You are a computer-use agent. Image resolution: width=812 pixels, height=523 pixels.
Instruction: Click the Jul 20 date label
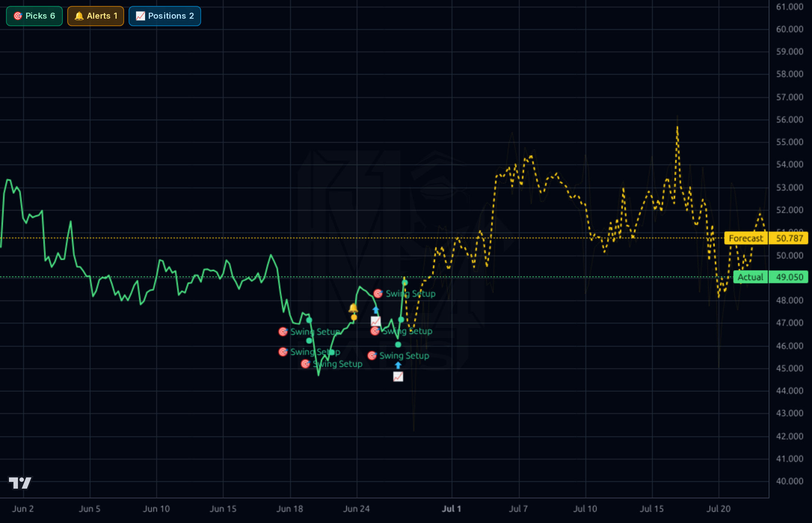[718, 509]
